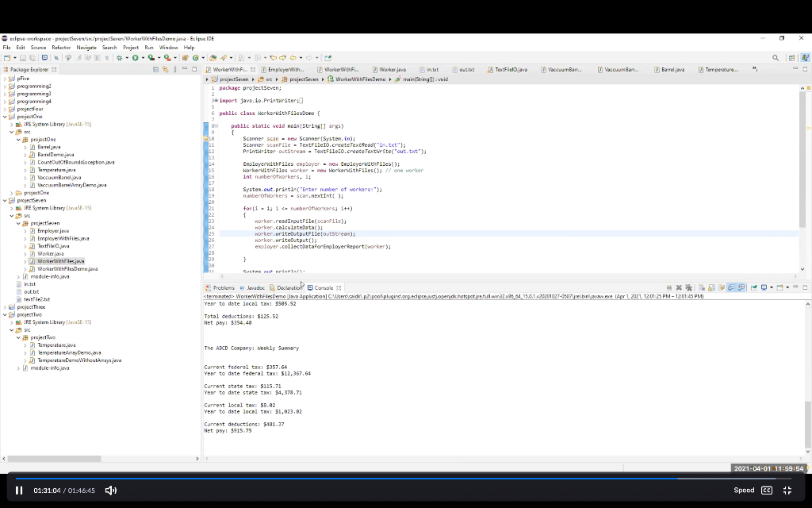This screenshot has width=812, height=508.
Task: Click Package Explorer horizontal scrollbar
Action: coord(55,458)
